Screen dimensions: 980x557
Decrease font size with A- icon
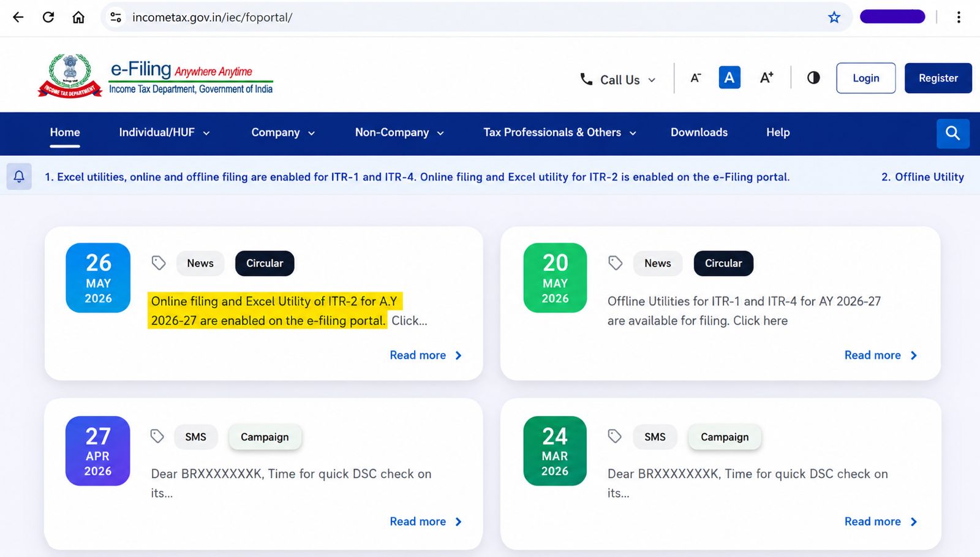click(695, 78)
